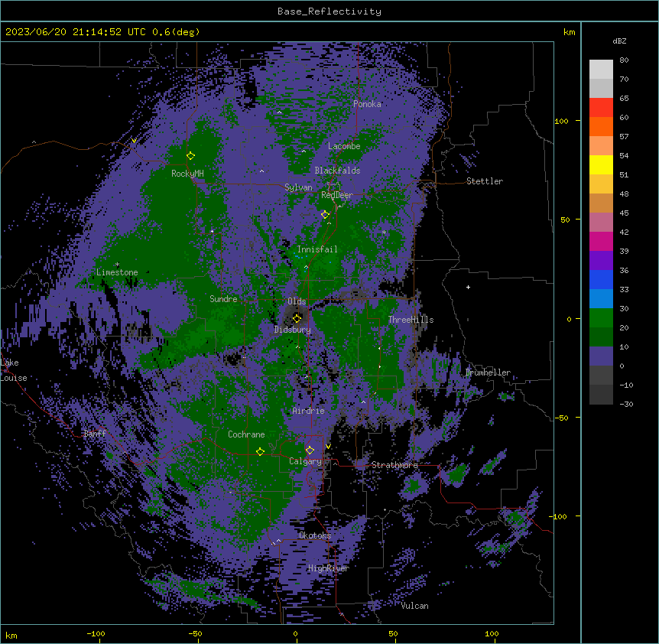Click the Strathmore label

click(x=394, y=465)
